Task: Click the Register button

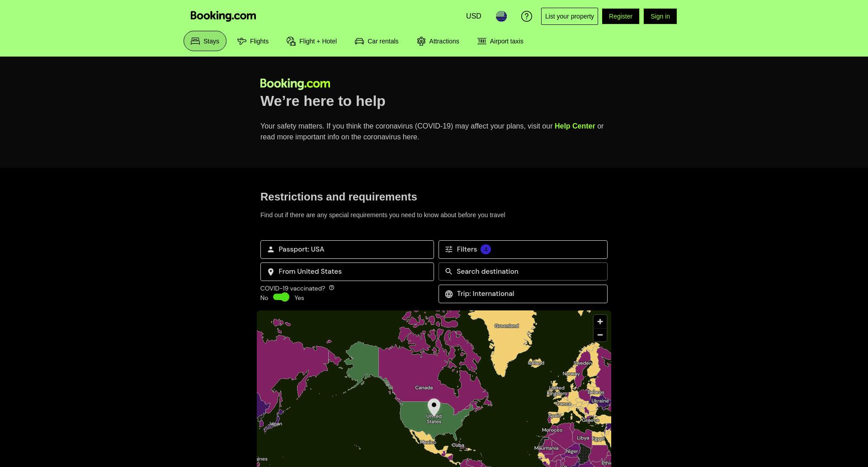Action: (x=621, y=16)
